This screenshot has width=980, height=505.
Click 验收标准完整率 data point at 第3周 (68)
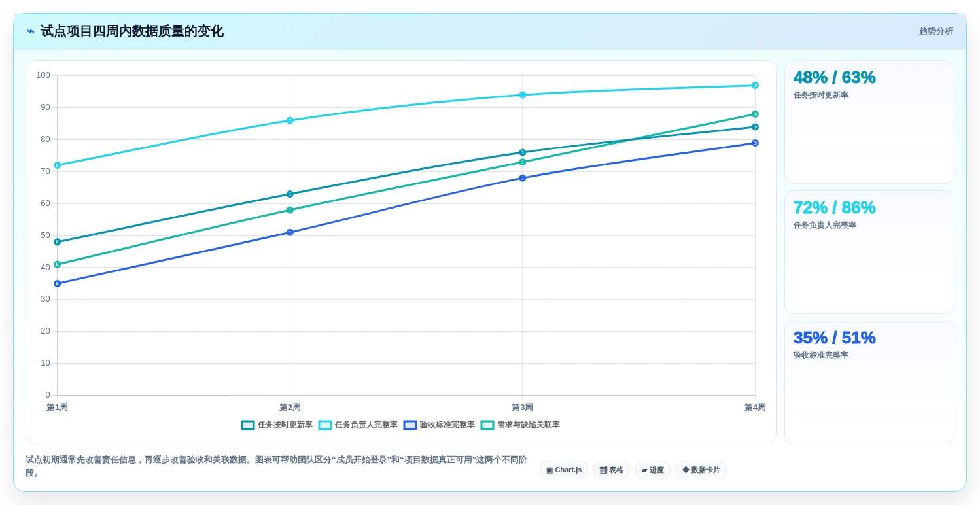[x=523, y=178]
